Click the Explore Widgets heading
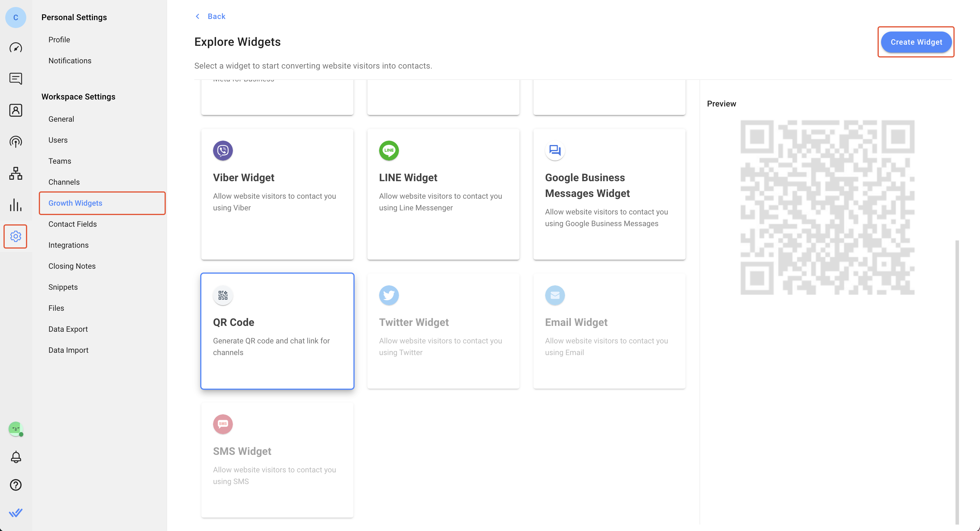 click(237, 42)
